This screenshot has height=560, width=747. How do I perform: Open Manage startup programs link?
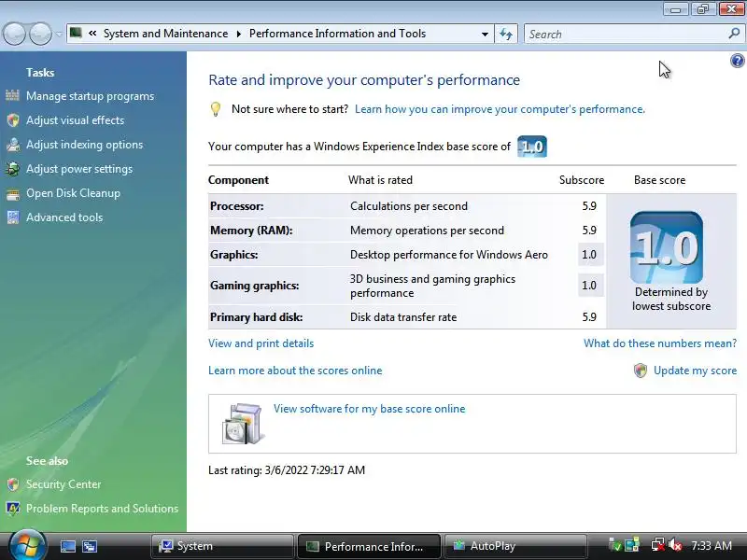90,96
